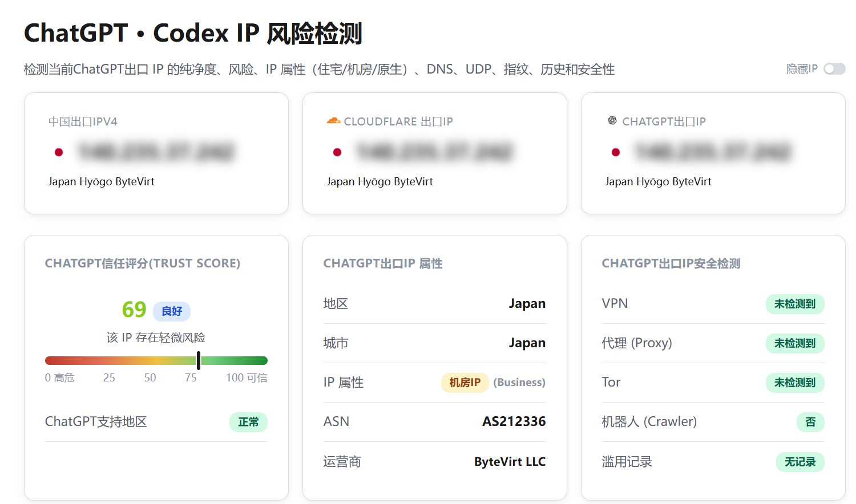Click the blurred IP in 中国出口IPV4 card
This screenshot has height=504, width=856.
pyautogui.click(x=156, y=152)
